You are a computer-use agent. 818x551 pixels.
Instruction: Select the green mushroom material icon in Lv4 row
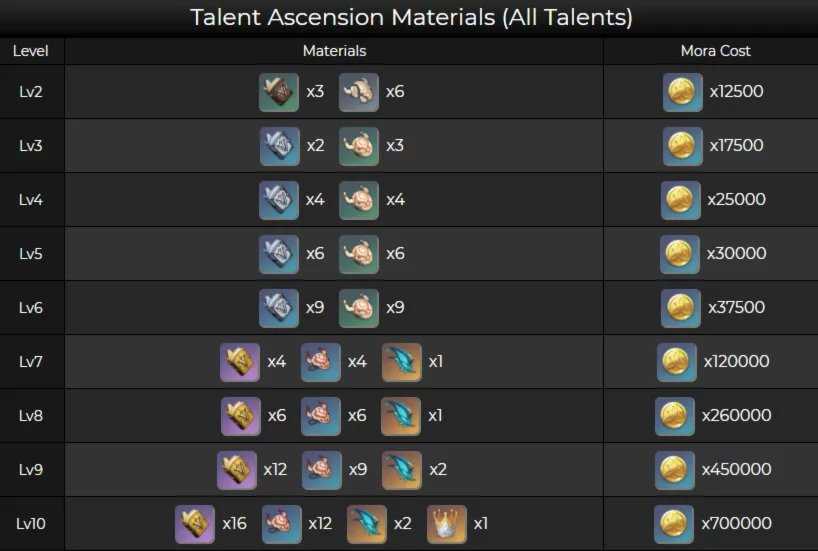point(359,200)
